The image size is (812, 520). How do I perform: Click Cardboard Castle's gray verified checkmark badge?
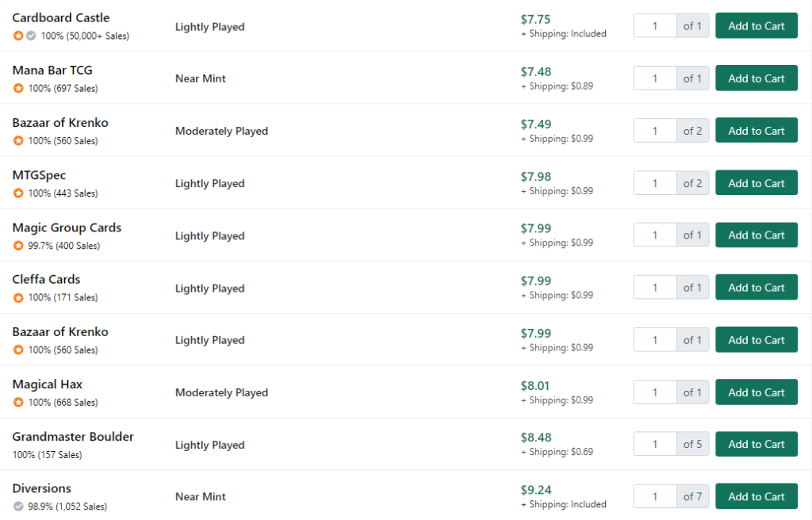click(x=31, y=36)
